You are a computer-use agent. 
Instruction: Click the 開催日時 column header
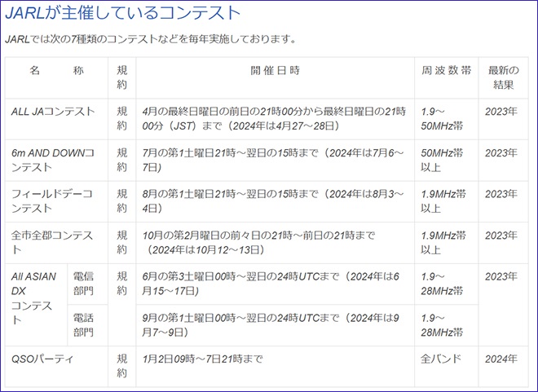click(276, 78)
